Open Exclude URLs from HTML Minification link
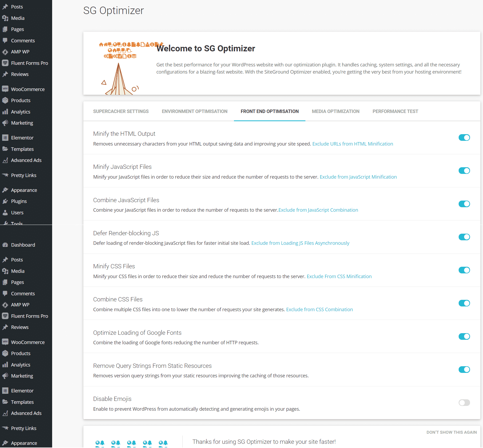483x448 pixels. point(353,144)
